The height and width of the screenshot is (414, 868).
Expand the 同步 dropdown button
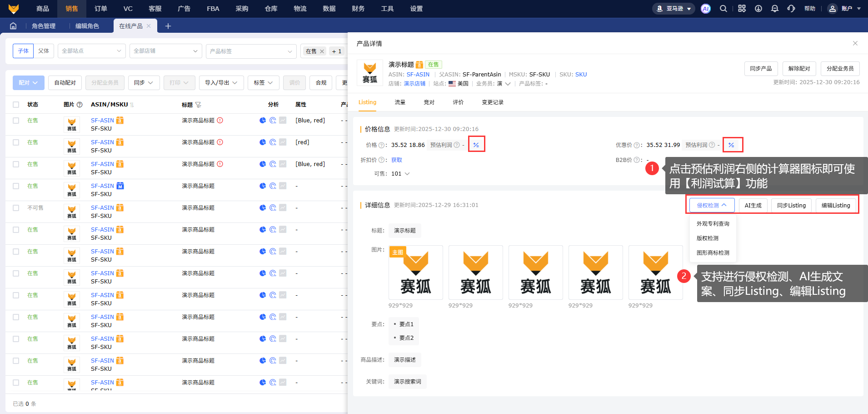(144, 83)
